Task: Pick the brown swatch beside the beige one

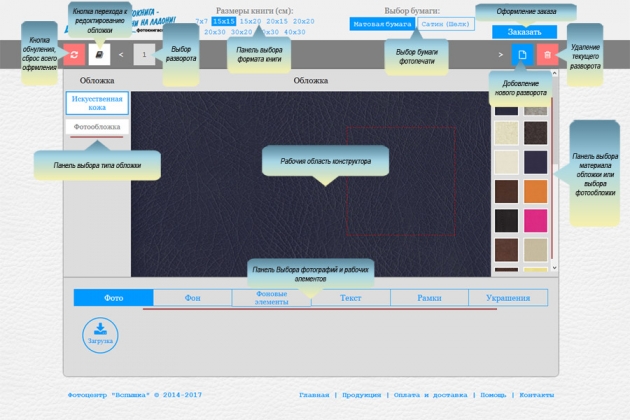Action: pos(506,250)
